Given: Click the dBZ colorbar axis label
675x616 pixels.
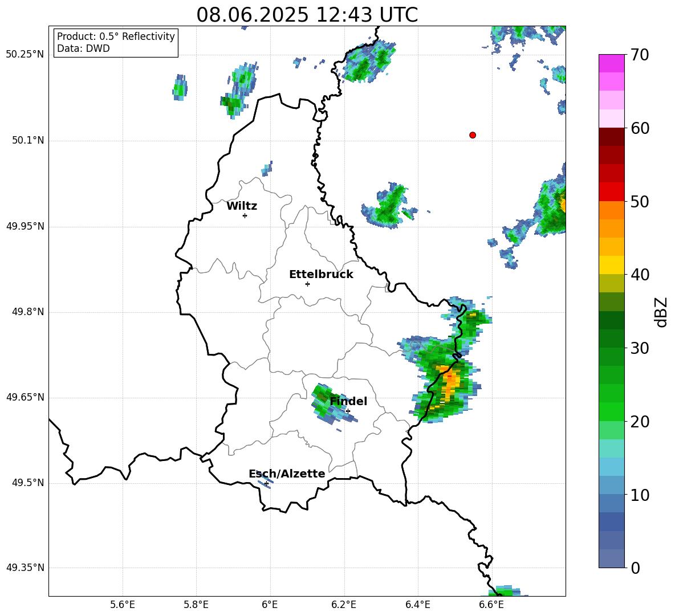Looking at the screenshot, I should 660,312.
